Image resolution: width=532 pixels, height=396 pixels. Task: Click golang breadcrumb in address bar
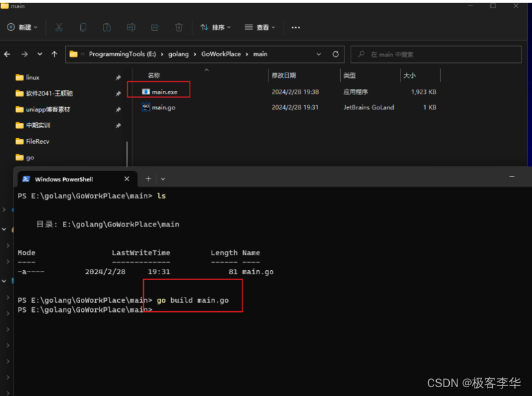point(179,54)
